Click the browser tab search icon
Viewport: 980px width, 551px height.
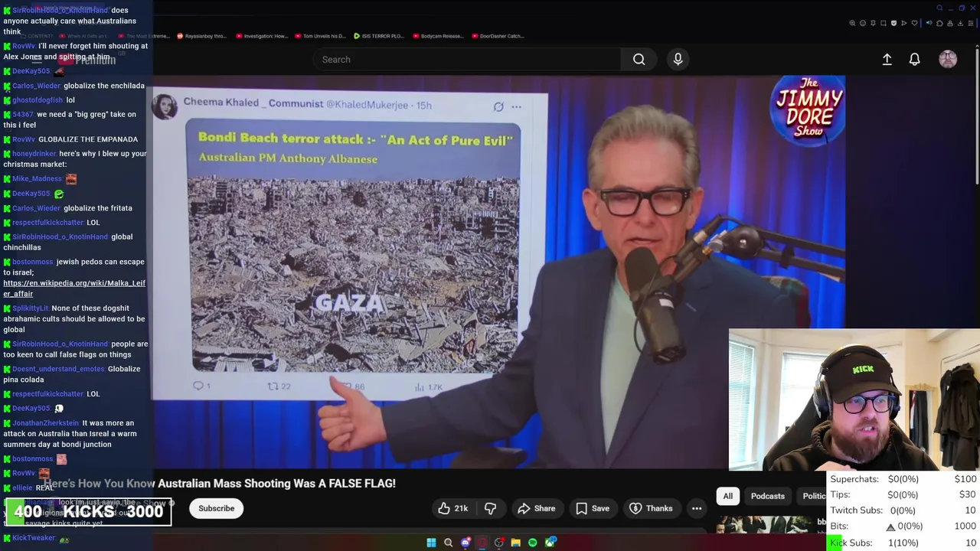coord(940,8)
